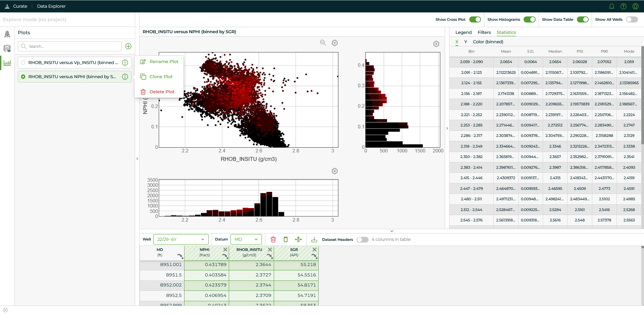Remove the NPHI column with X
Viewport: 644px width, 314px height.
pos(225,250)
